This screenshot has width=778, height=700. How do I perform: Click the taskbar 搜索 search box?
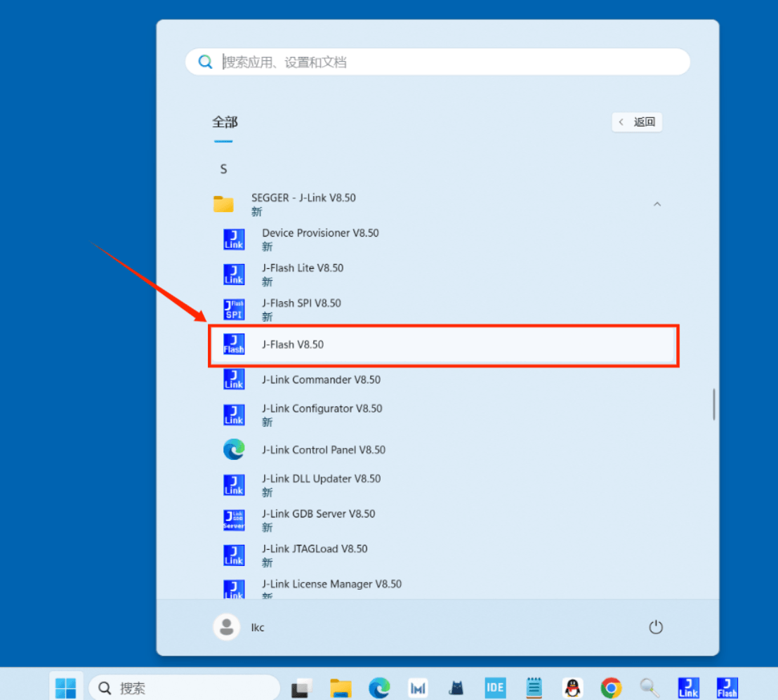point(185,688)
